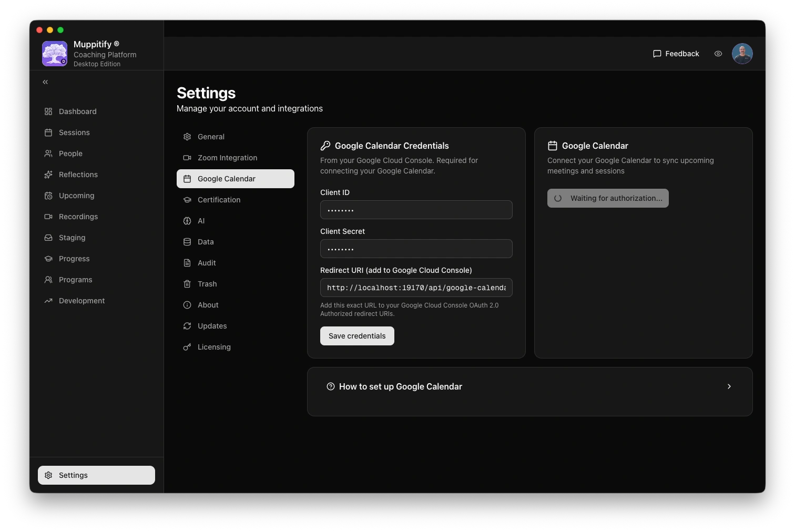Open the user profile avatar

(x=742, y=54)
